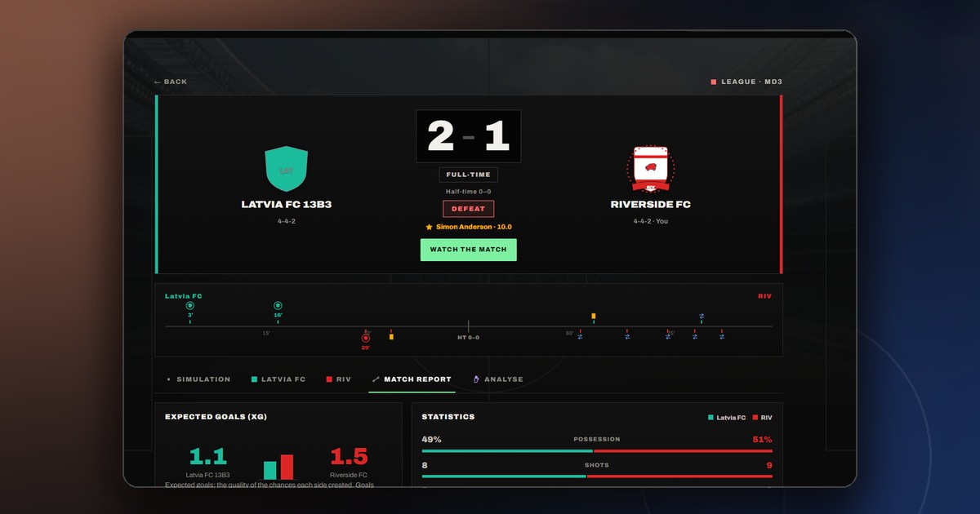Click the Latvia FC green shield crest
The height and width of the screenshot is (514, 980).
287,169
